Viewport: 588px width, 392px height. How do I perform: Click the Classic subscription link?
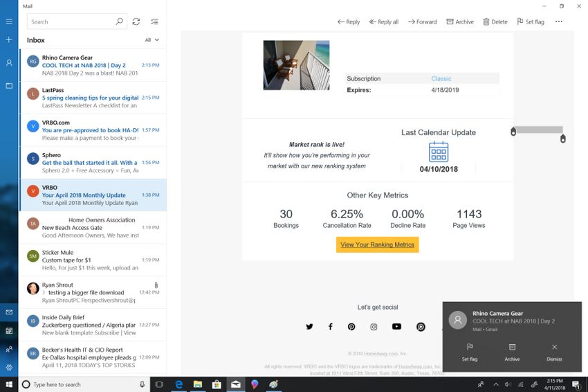(441, 78)
